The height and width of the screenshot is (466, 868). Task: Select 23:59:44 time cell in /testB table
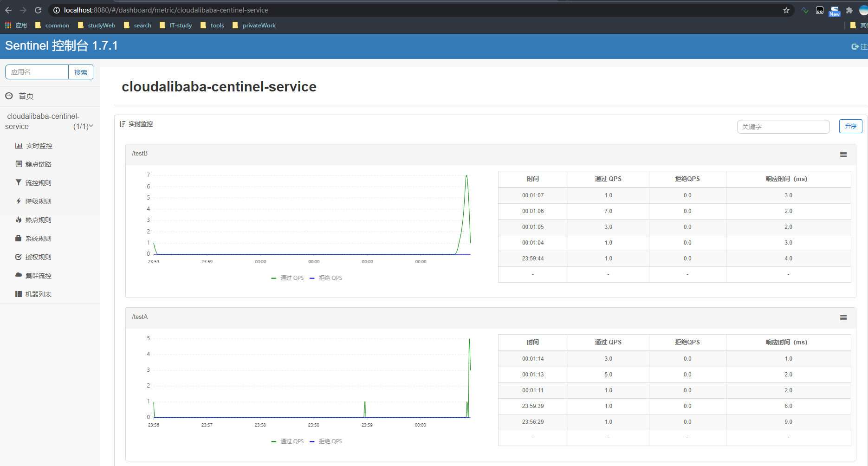click(x=533, y=259)
